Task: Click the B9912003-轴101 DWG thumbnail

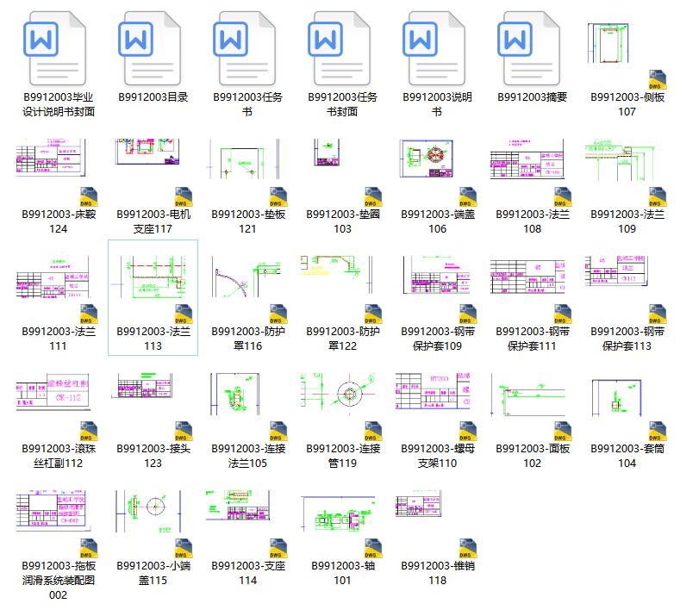Action: (x=337, y=513)
